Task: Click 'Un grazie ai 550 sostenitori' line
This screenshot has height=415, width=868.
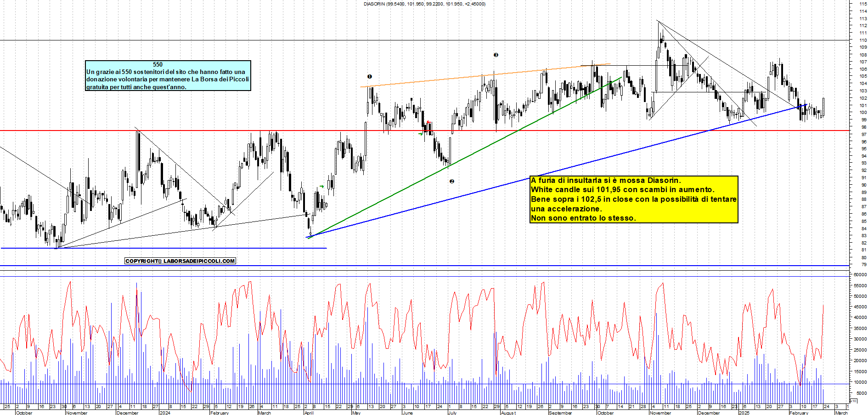Action: pyautogui.click(x=166, y=72)
